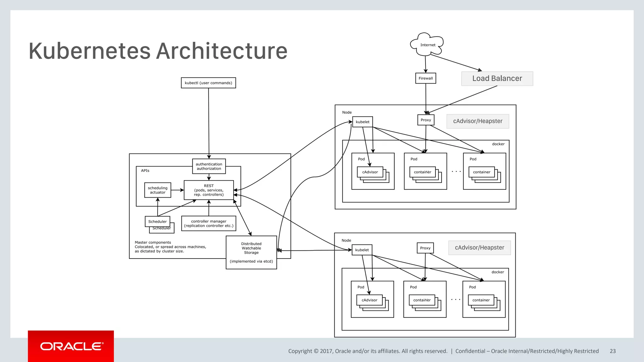Select the REST pods services box

click(208, 190)
